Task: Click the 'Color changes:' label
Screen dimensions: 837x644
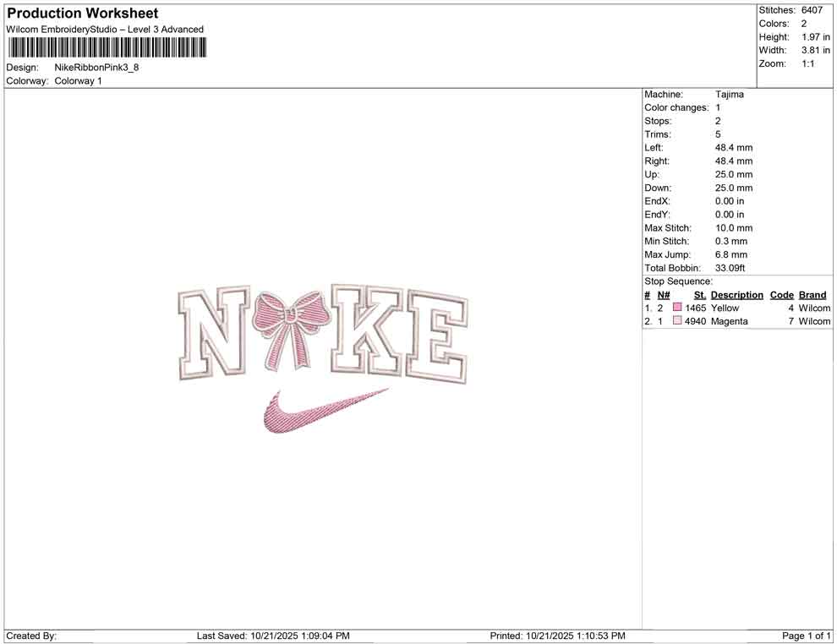Action: (x=676, y=108)
